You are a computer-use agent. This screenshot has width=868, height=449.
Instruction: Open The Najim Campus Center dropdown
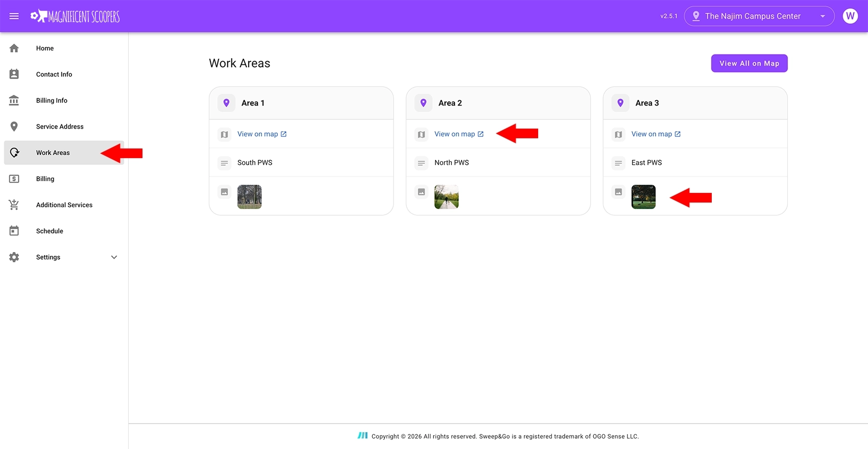[x=759, y=16]
